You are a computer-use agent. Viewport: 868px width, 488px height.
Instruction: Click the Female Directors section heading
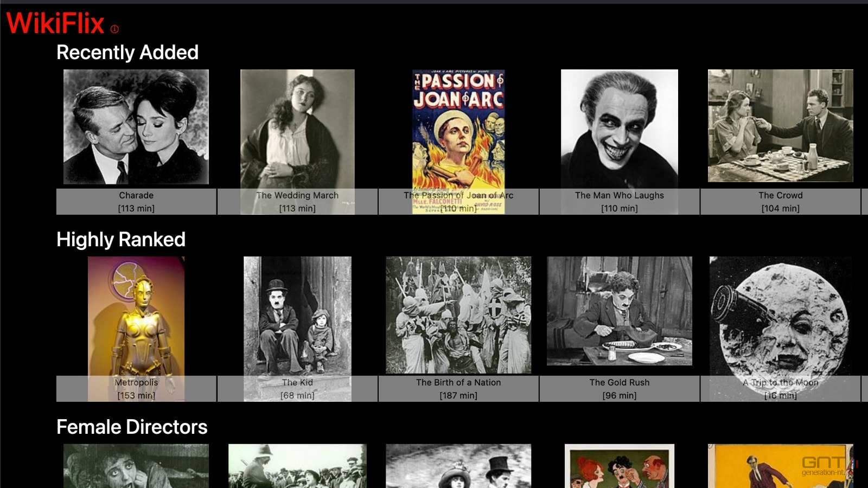coord(132,427)
